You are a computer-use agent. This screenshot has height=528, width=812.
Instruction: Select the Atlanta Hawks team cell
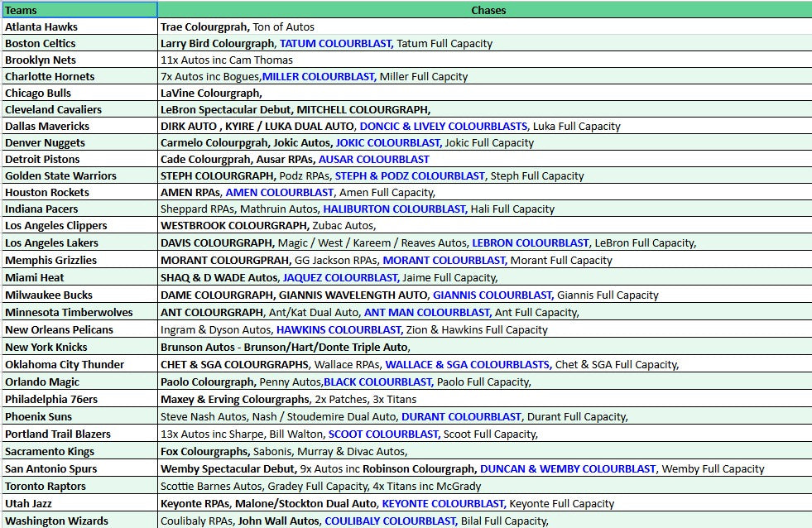pyautogui.click(x=79, y=26)
